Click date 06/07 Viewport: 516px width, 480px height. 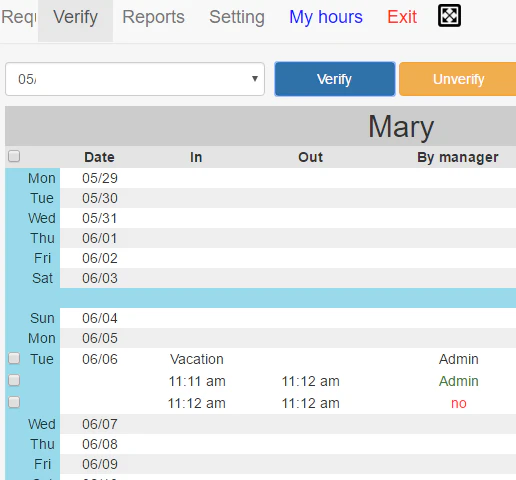pos(100,424)
